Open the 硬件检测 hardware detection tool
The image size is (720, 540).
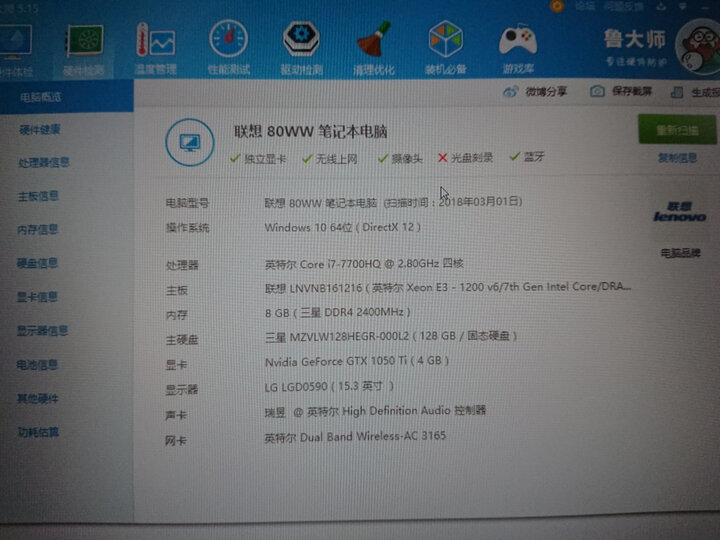84,49
